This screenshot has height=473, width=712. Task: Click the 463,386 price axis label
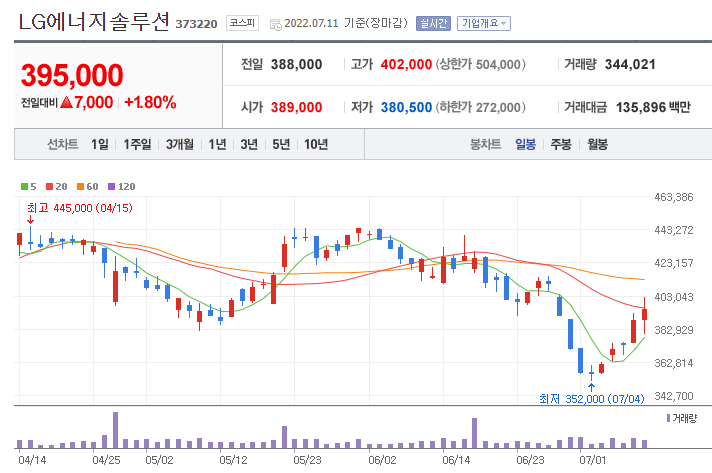(673, 197)
